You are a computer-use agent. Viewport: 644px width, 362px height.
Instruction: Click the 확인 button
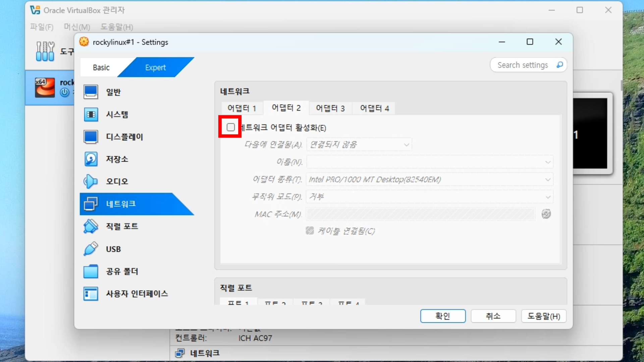(442, 316)
